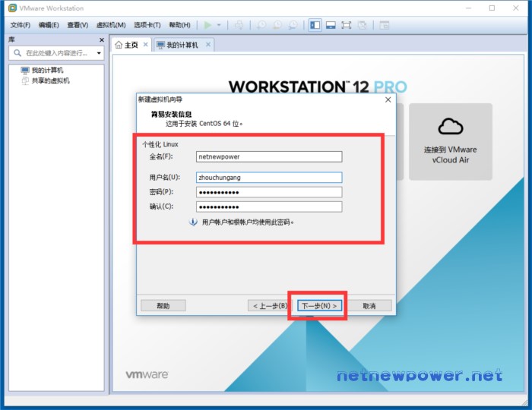
Task: Click the 密码(P) password field
Action: pyautogui.click(x=269, y=192)
